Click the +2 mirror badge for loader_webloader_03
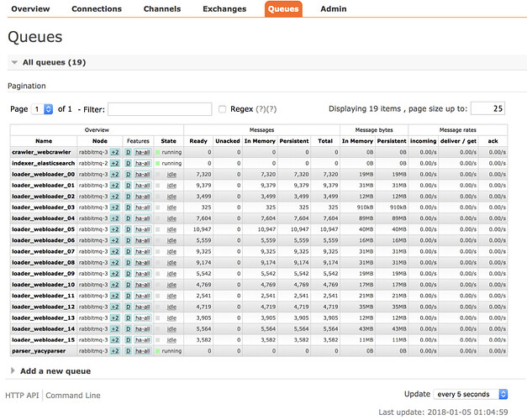The image size is (527, 420). (x=115, y=207)
